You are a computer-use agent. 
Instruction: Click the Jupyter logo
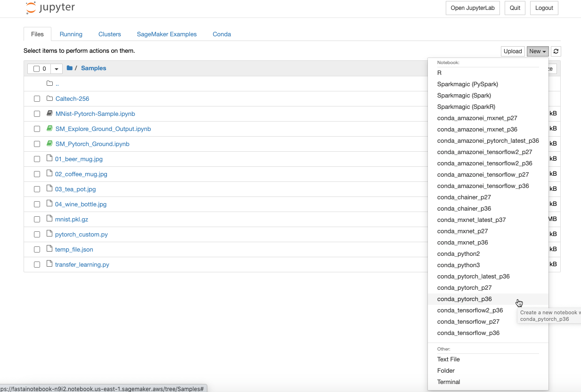tap(50, 8)
